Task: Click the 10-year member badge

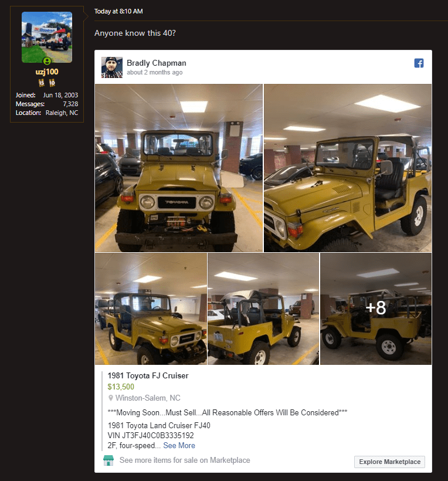Action: pyautogui.click(x=52, y=83)
